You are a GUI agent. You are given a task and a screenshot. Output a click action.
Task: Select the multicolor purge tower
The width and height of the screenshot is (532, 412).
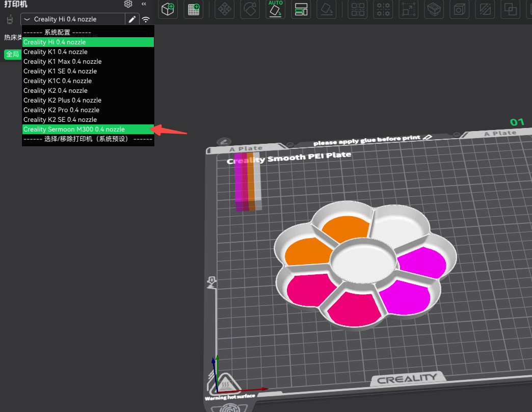(248, 182)
